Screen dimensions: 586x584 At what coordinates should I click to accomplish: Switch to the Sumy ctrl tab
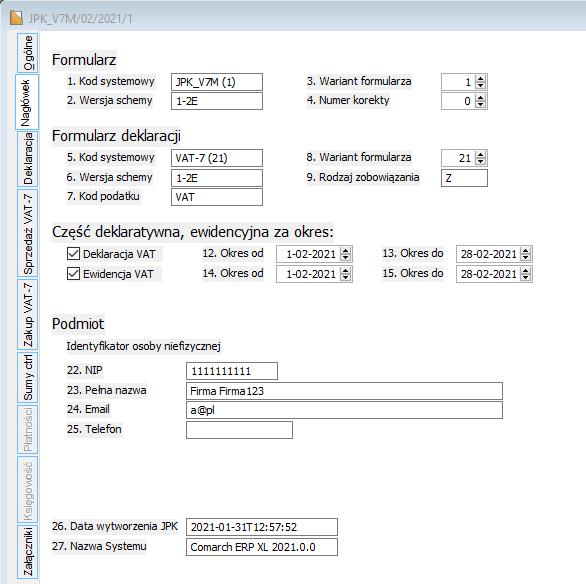pos(28,377)
